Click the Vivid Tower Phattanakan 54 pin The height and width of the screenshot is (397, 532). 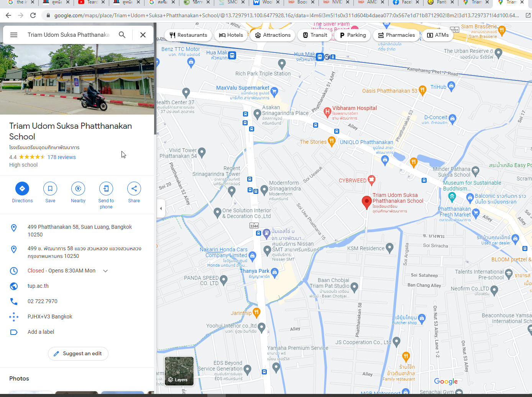(202, 153)
